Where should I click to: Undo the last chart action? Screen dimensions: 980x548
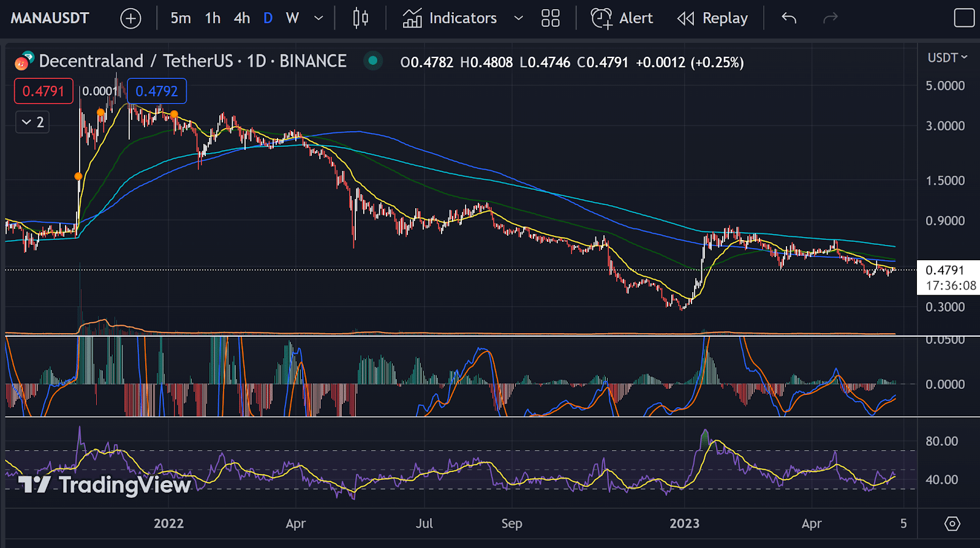click(789, 18)
